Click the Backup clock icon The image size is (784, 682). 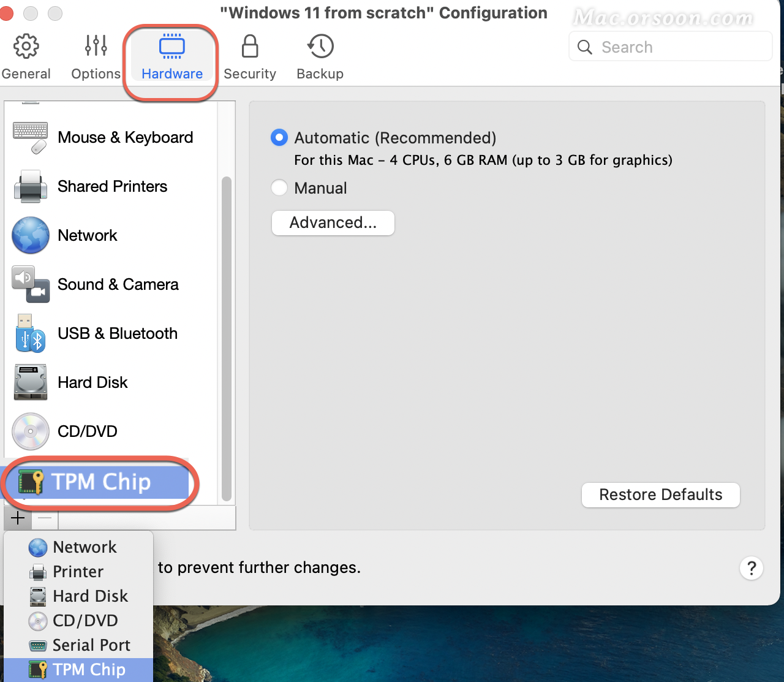coord(320,46)
